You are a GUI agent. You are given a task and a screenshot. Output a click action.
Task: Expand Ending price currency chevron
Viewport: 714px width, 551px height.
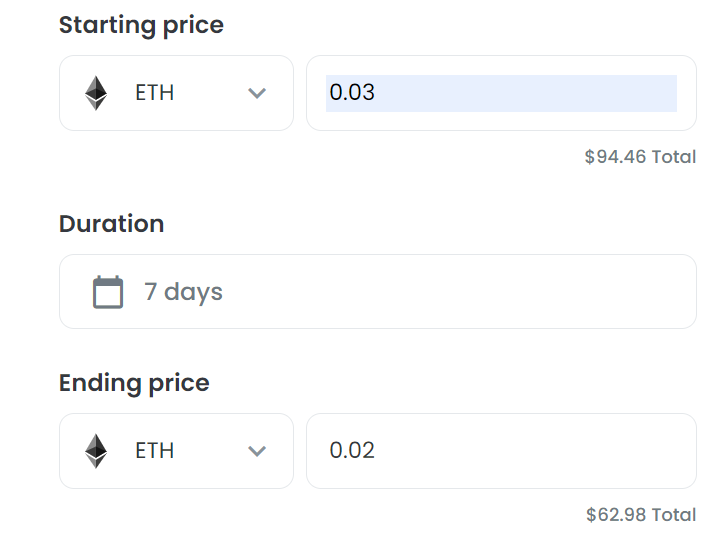pyautogui.click(x=257, y=451)
